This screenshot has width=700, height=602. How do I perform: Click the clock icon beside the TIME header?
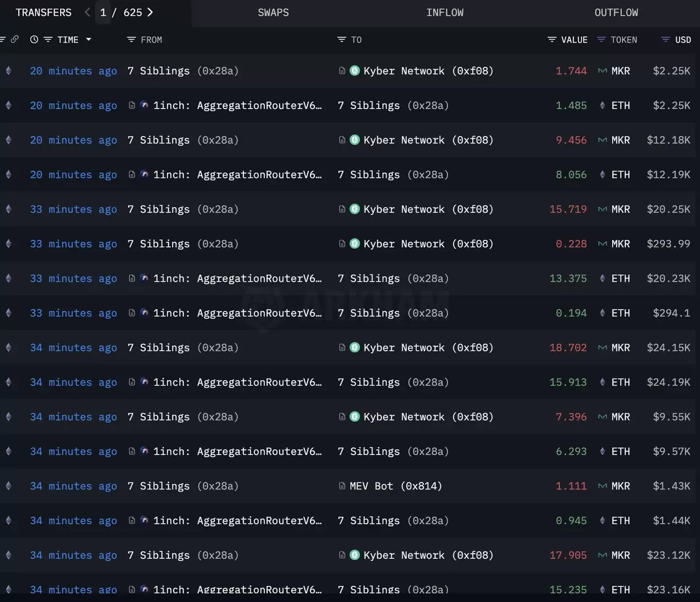tap(34, 40)
